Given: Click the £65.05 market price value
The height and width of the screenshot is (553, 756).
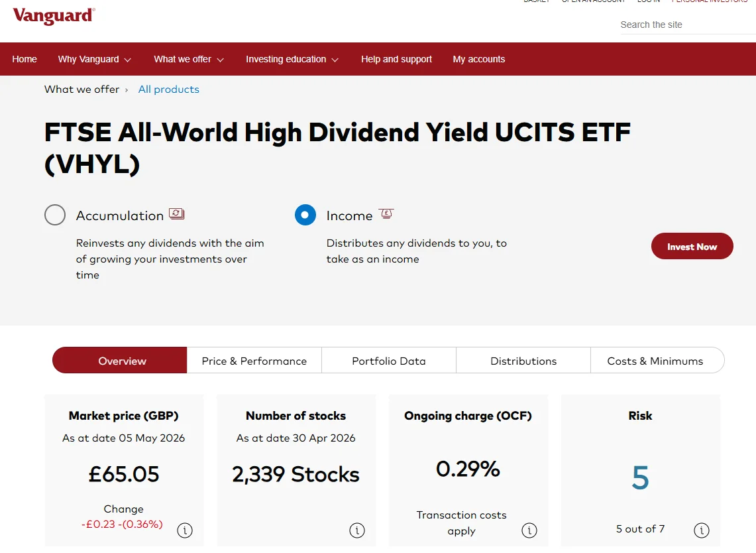Looking at the screenshot, I should pos(124,474).
